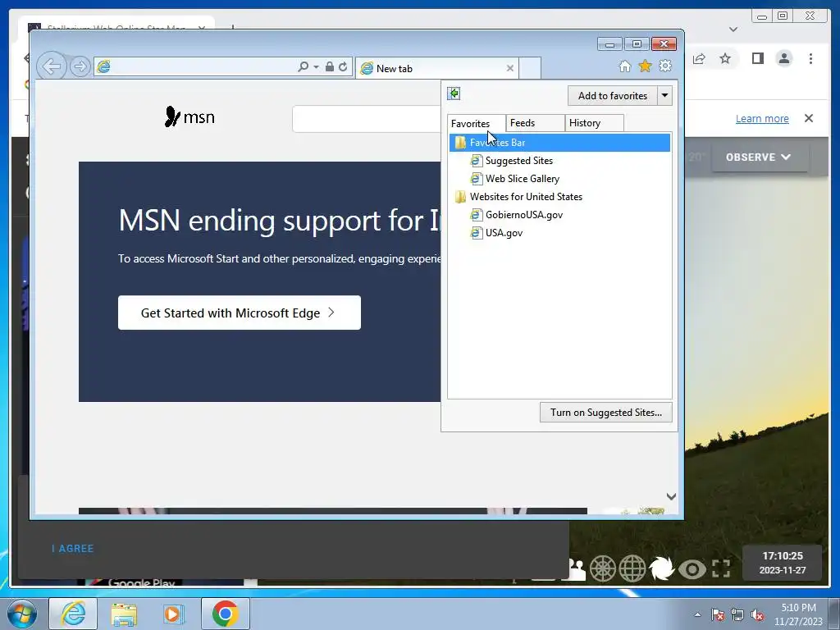Switch to the History tab

coord(594,123)
